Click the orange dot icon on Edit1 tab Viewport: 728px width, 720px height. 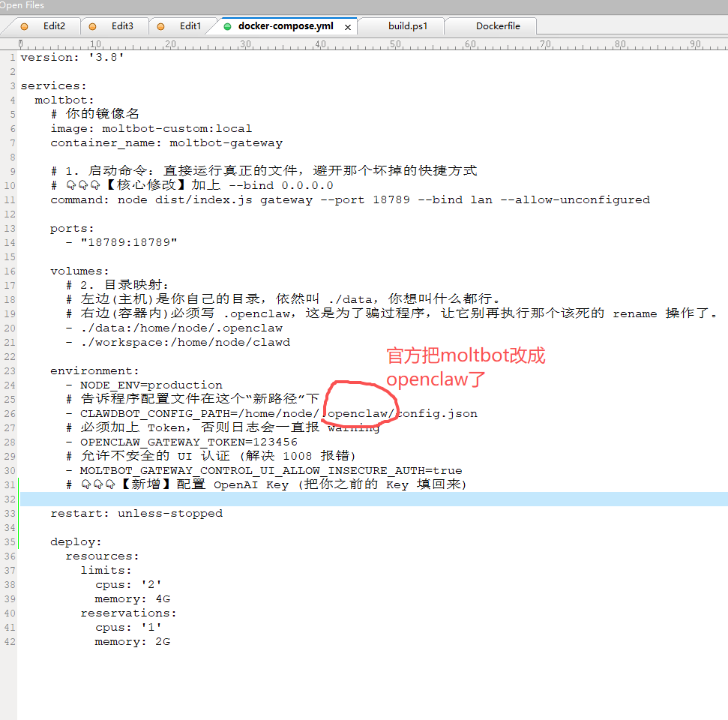[x=160, y=26]
